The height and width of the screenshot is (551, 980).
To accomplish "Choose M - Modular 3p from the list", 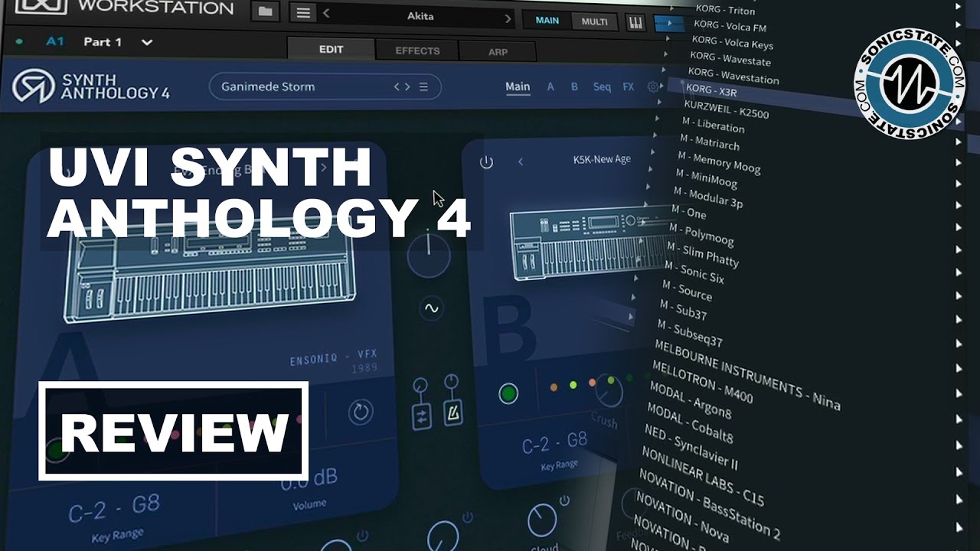I will pyautogui.click(x=708, y=196).
